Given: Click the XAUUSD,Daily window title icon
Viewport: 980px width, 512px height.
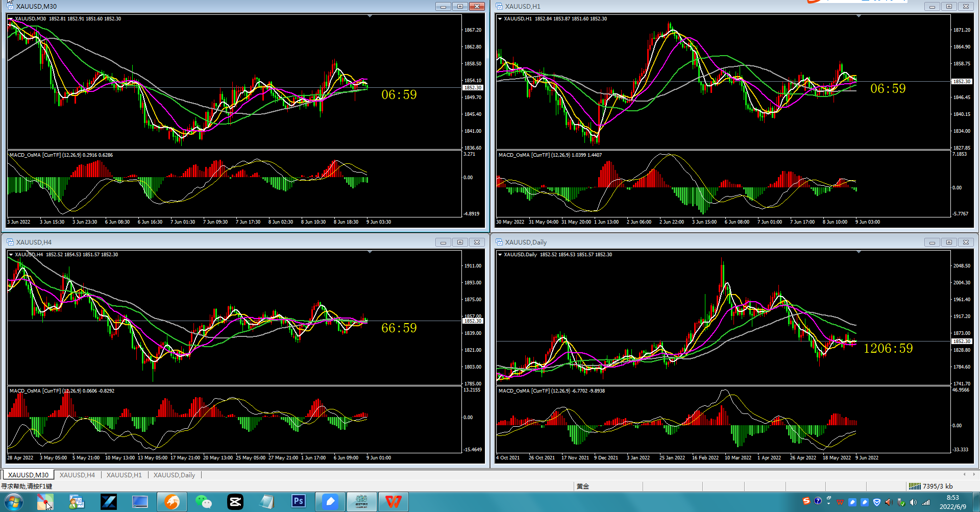Looking at the screenshot, I should pos(499,242).
